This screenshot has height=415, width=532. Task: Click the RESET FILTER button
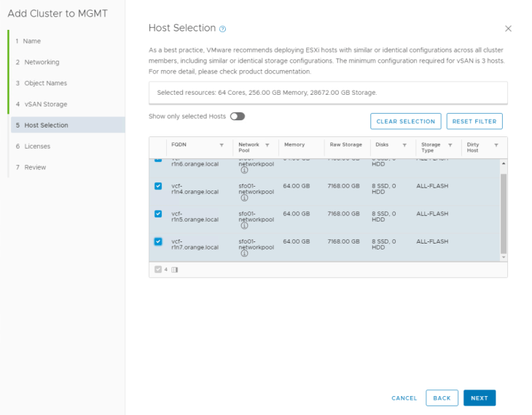(x=474, y=121)
